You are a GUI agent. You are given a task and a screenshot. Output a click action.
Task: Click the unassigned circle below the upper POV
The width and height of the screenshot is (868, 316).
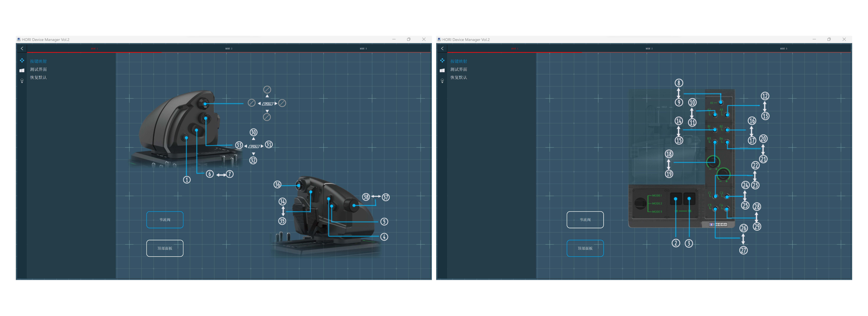coord(267,117)
